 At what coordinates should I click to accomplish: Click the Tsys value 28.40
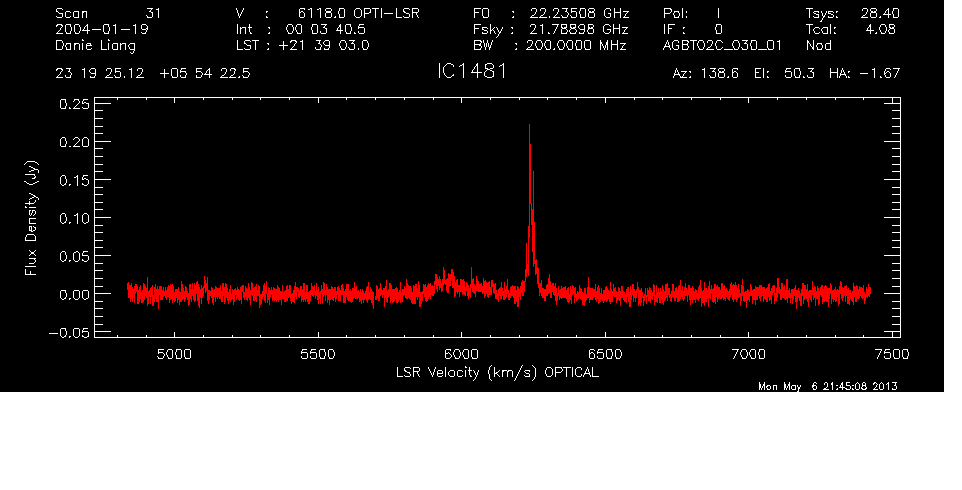[880, 13]
